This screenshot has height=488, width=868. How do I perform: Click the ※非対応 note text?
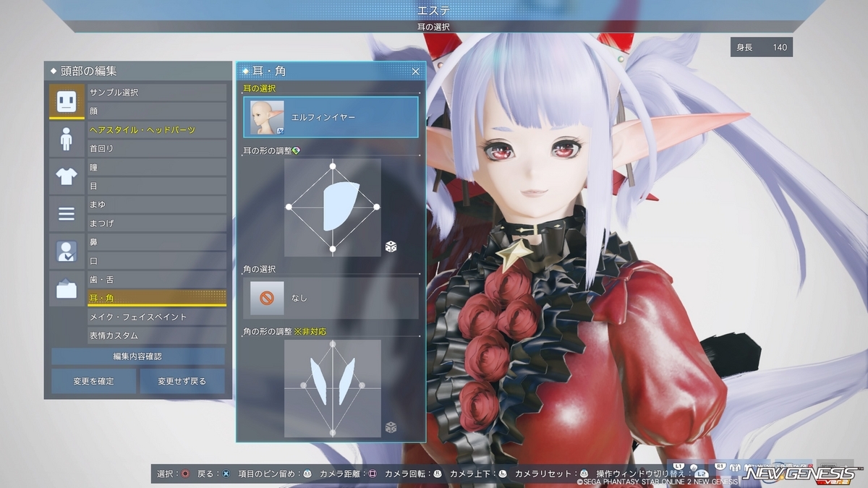point(310,331)
